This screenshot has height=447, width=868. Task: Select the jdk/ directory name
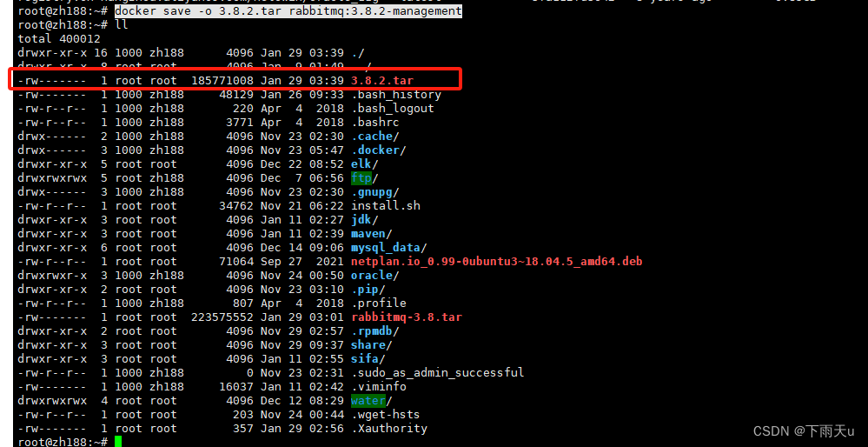[365, 220]
